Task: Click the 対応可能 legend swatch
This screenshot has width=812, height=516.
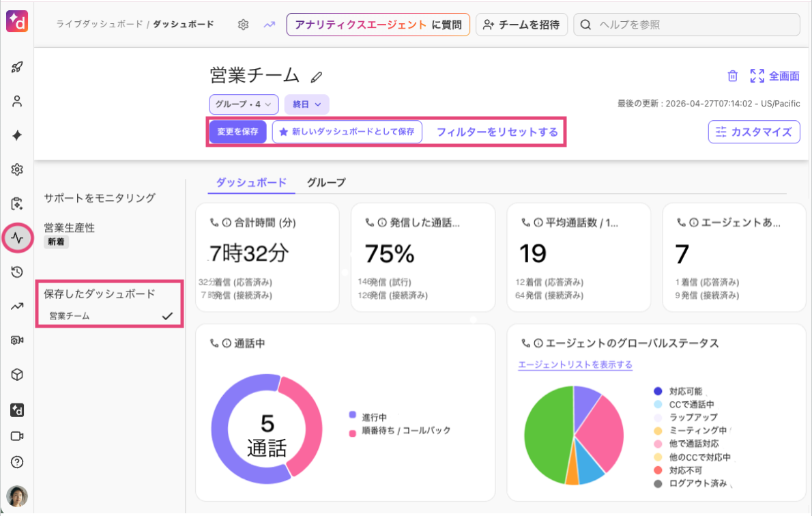Action: [x=658, y=391]
